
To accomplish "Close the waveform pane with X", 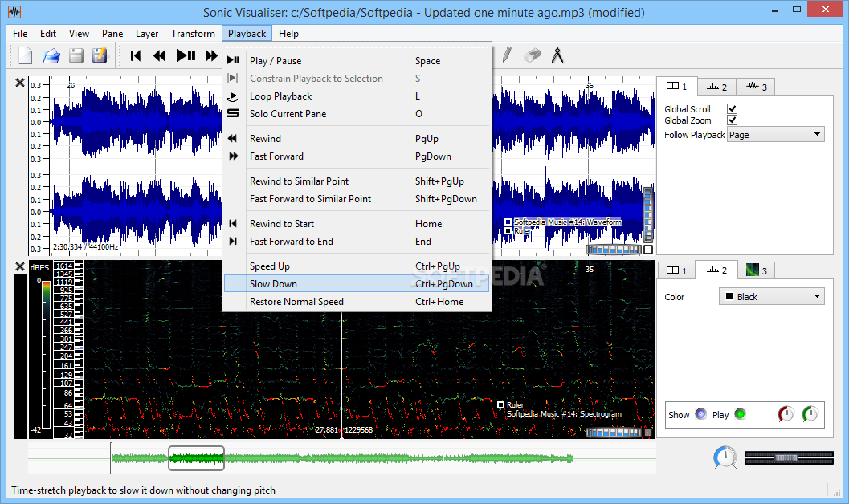I will [20, 83].
